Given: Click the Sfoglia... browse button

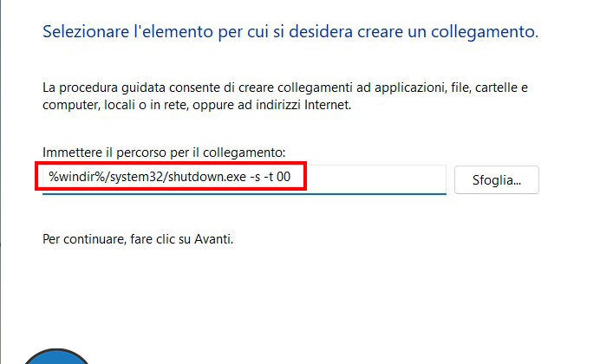Looking at the screenshot, I should pyautogui.click(x=496, y=180).
